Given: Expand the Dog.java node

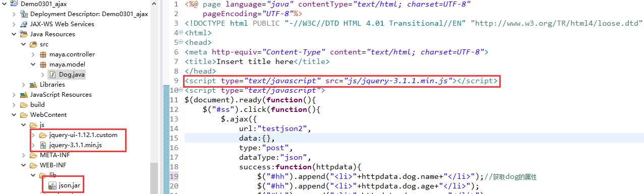Looking at the screenshot, I should pyautogui.click(x=43, y=74).
